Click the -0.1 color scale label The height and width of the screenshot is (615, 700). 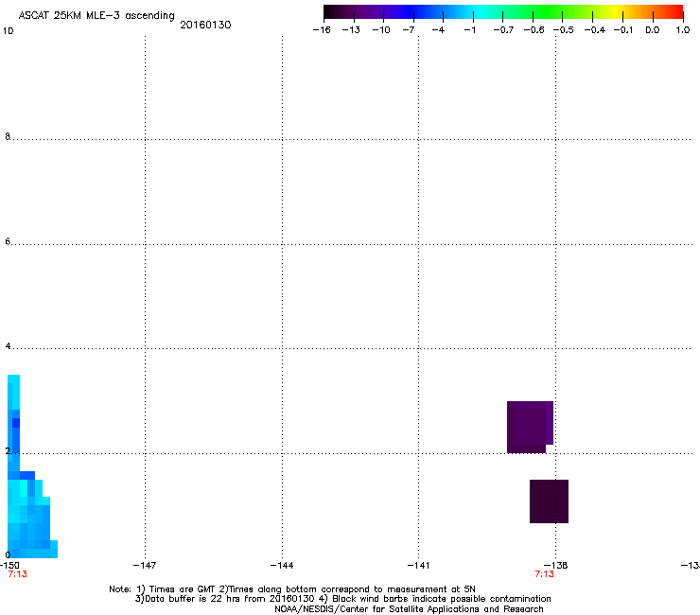pyautogui.click(x=623, y=30)
